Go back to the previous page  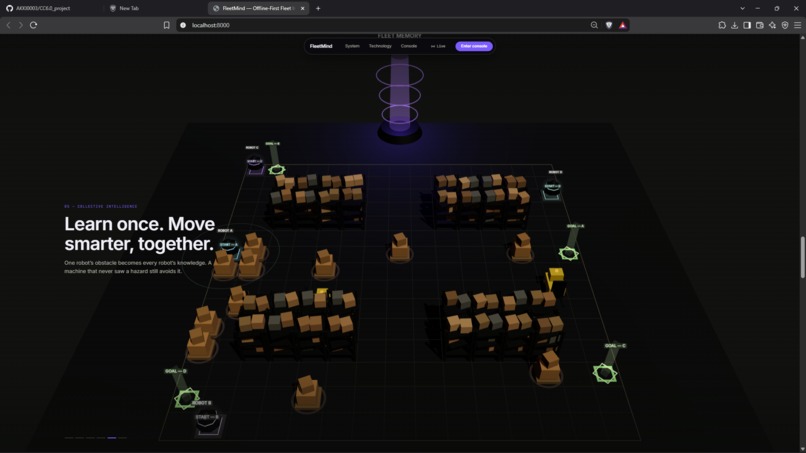coord(8,25)
